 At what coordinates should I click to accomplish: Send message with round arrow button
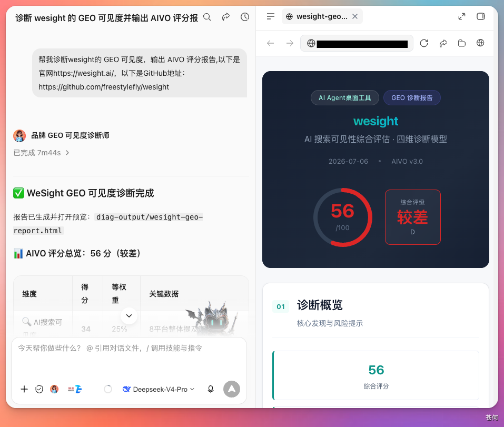tap(232, 389)
